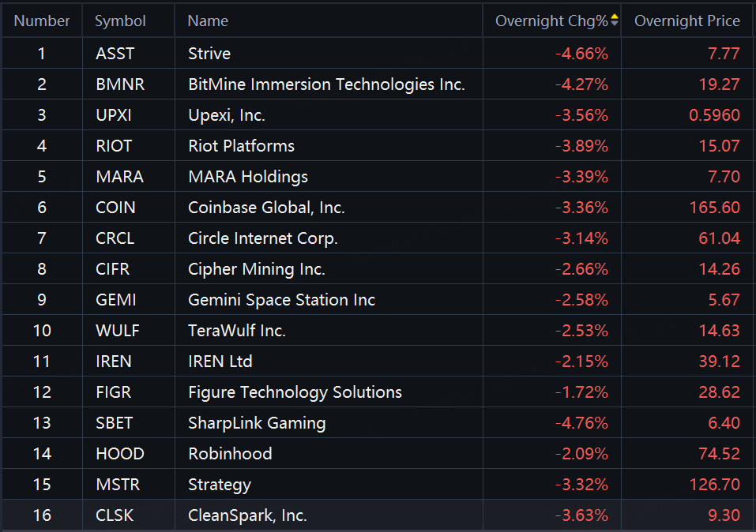This screenshot has width=756, height=532.
Task: Click the Overnight Chg% sort arrow icon
Action: [x=615, y=21]
